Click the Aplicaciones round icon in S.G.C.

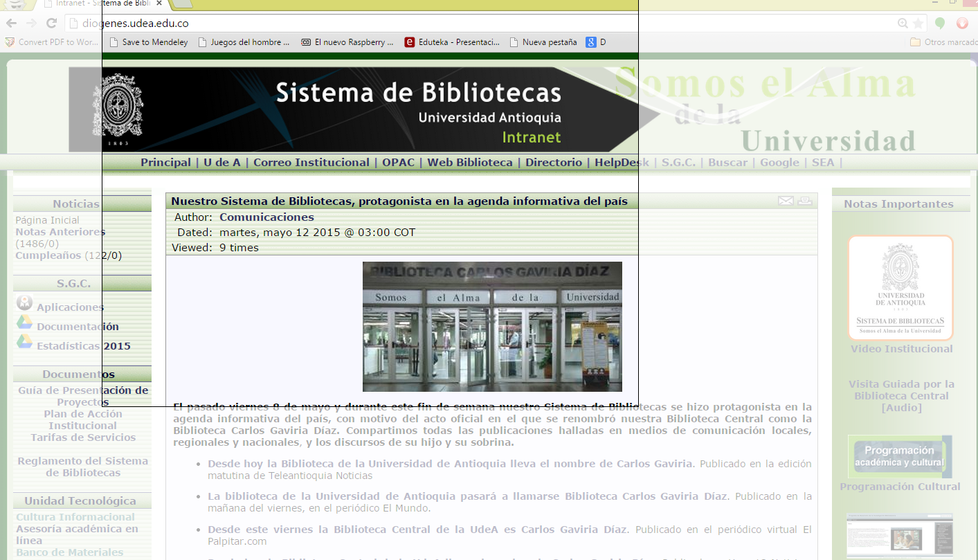click(x=24, y=303)
